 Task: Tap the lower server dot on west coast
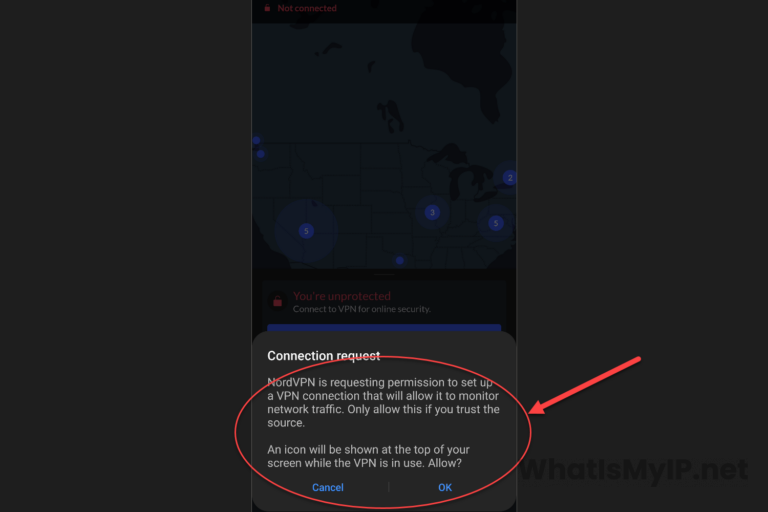(261, 154)
